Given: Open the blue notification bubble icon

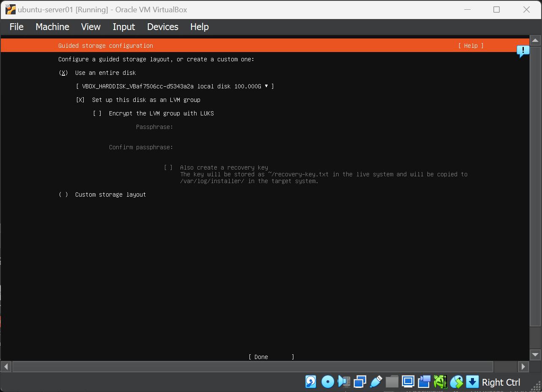Looking at the screenshot, I should pyautogui.click(x=523, y=51).
